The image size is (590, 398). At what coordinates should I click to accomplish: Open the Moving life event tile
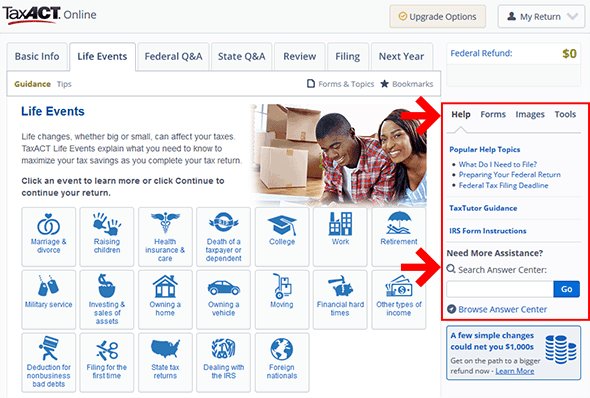[282, 299]
